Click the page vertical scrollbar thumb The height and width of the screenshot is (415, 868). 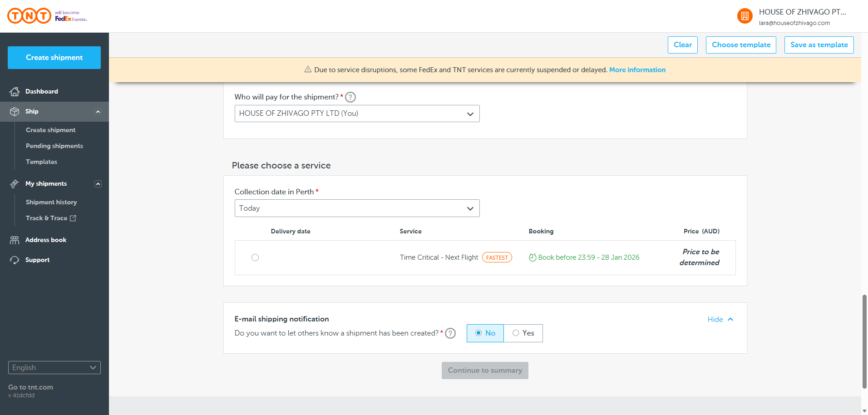[864, 341]
